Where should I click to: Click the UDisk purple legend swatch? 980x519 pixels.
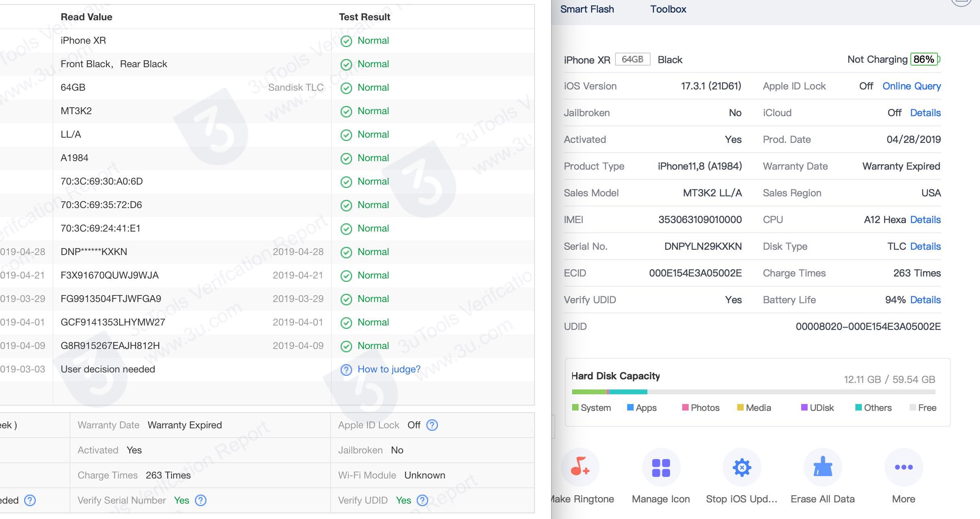tap(804, 407)
